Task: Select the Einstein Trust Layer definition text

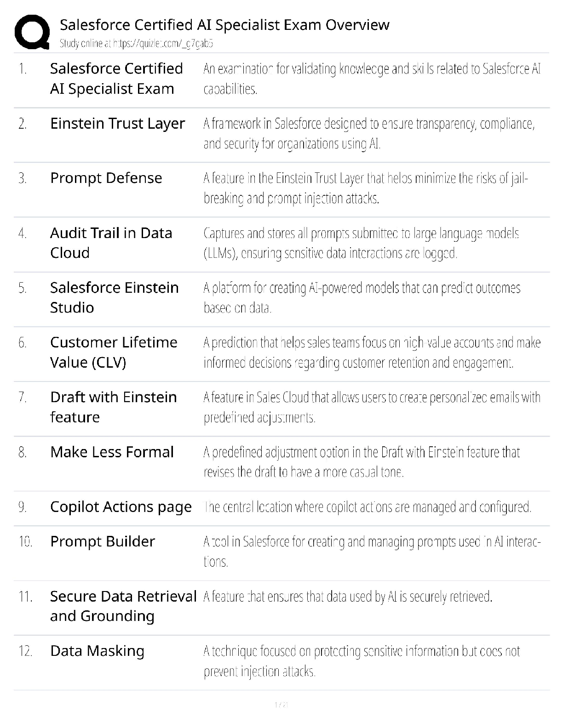Action: click(369, 133)
